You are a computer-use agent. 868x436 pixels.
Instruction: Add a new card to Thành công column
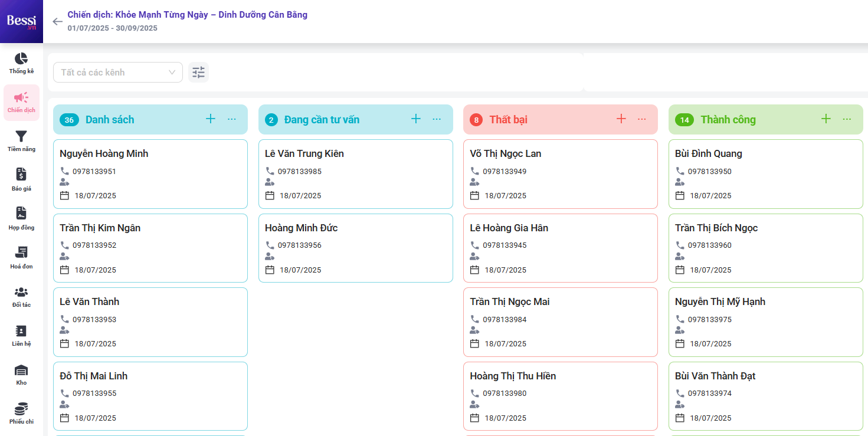(x=826, y=119)
